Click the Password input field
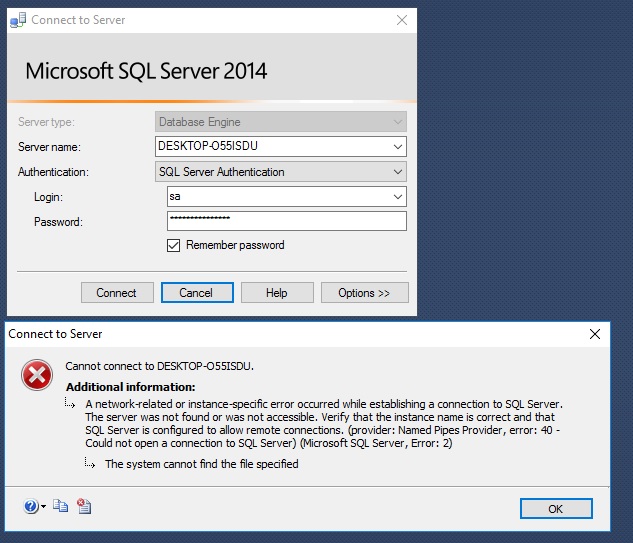Viewport: 633px width, 543px height. point(287,221)
